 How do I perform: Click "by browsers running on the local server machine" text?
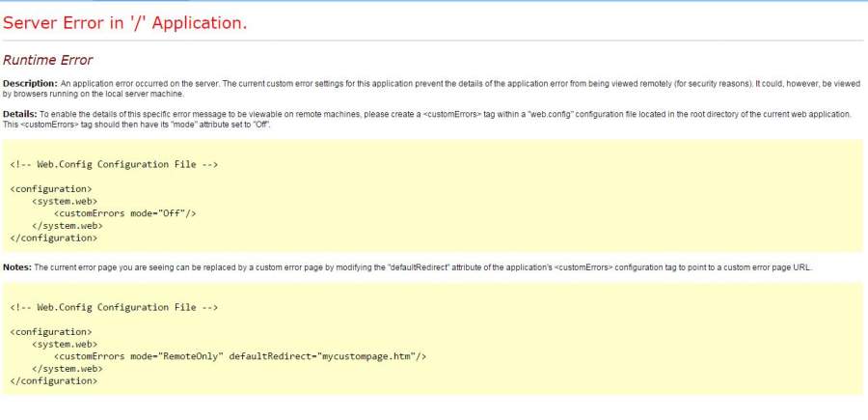(94, 94)
